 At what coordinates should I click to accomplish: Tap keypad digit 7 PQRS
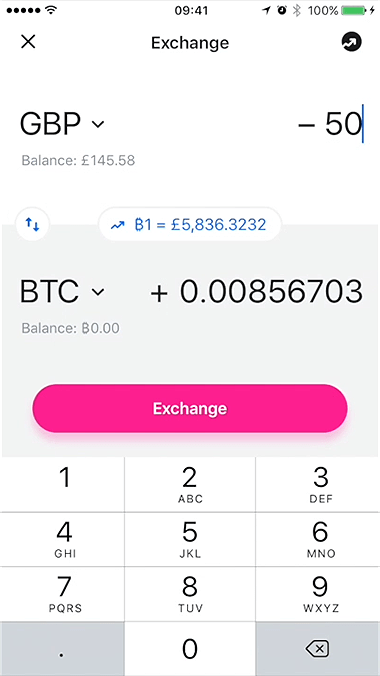click(x=62, y=594)
